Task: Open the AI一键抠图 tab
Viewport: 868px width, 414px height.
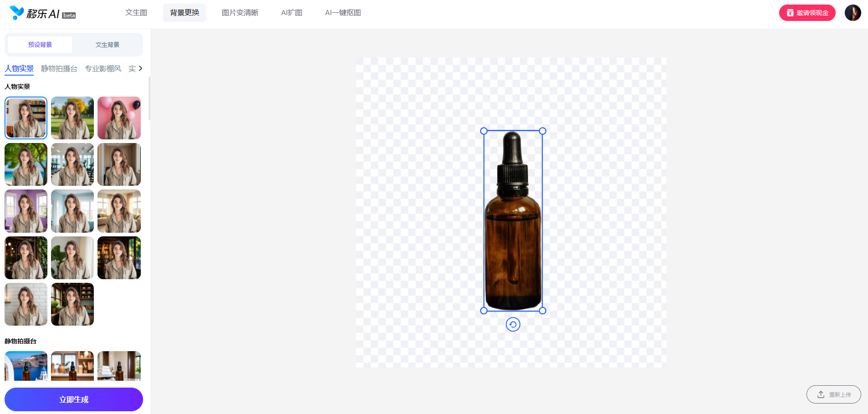Action: [x=343, y=13]
